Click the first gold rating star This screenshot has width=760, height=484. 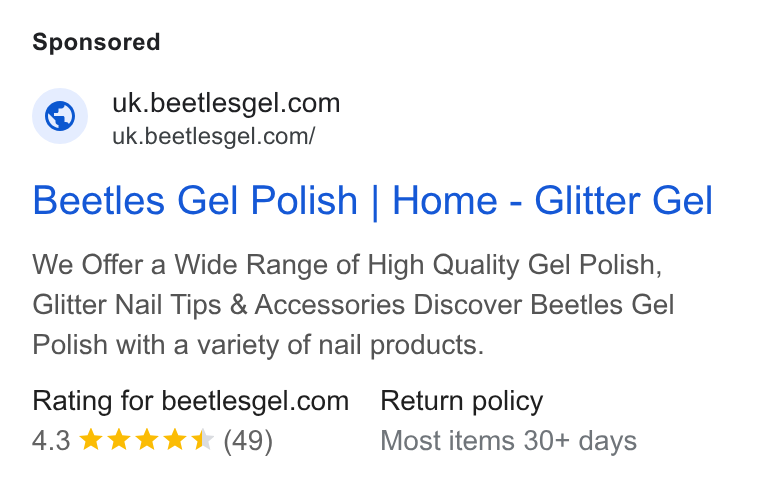91,440
